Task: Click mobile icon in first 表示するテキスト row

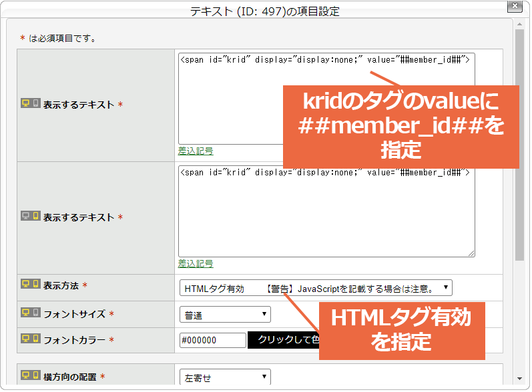Action: [x=35, y=103]
